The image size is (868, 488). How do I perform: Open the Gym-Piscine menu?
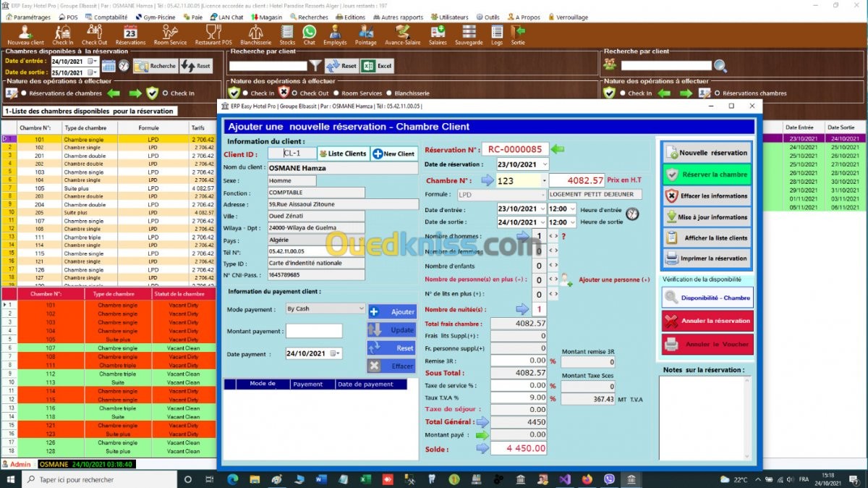click(155, 17)
